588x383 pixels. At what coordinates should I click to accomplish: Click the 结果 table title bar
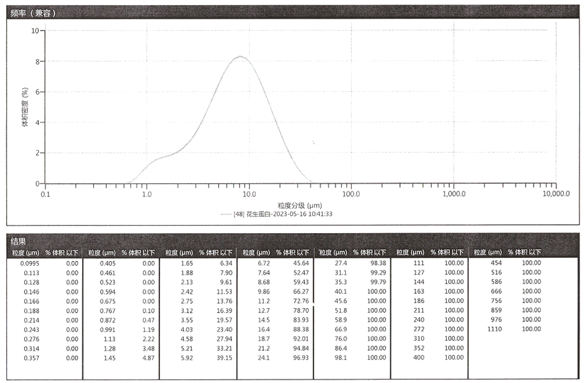pyautogui.click(x=19, y=241)
